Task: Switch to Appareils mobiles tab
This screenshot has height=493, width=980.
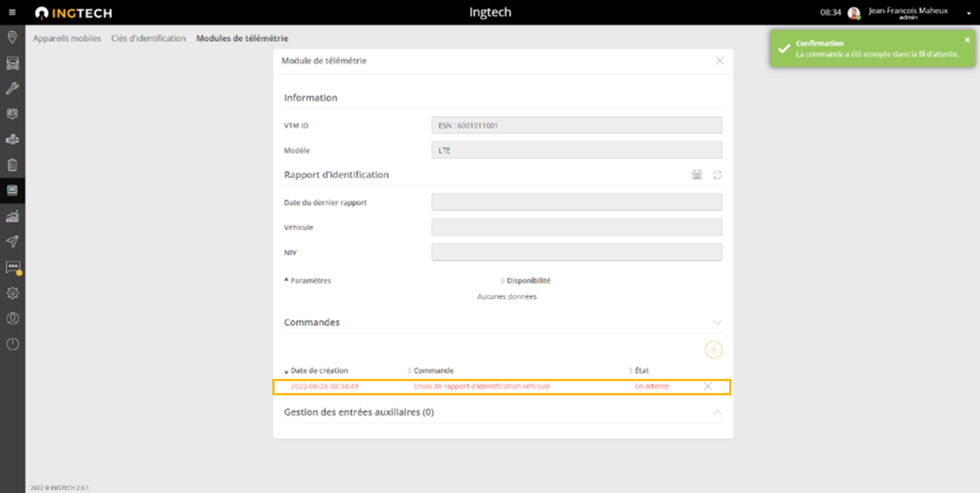Action: (67, 38)
